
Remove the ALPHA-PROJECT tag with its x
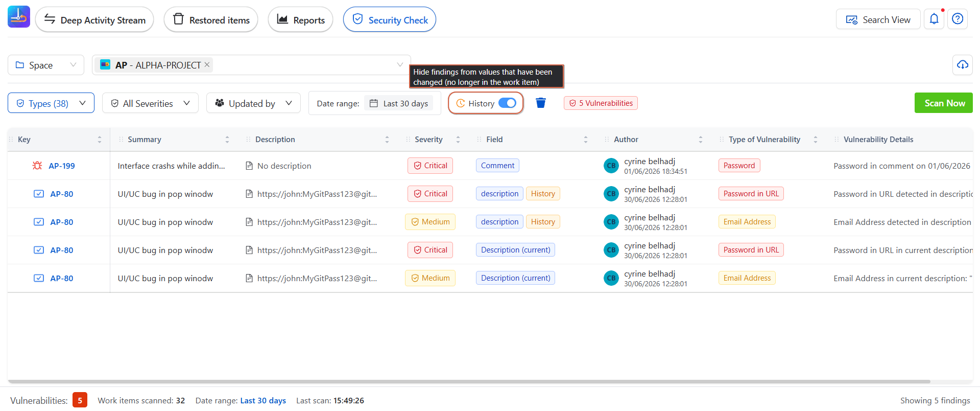pyautogui.click(x=207, y=65)
